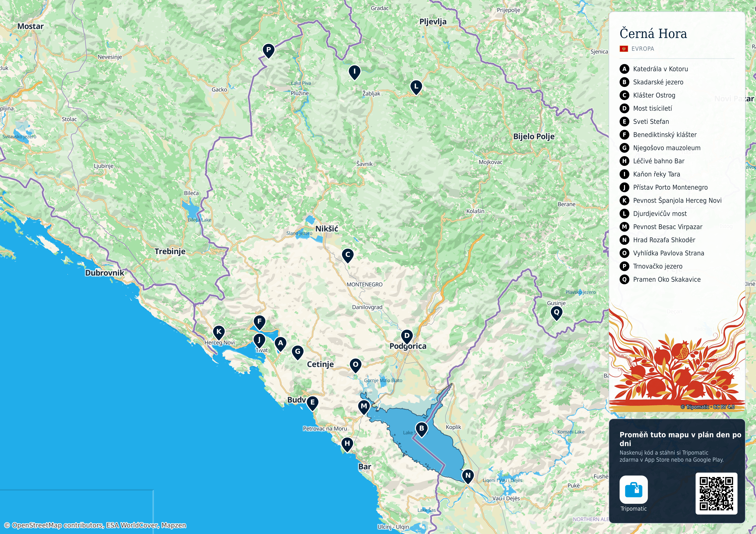Click legend entry Trnovačko jezero

[658, 267]
